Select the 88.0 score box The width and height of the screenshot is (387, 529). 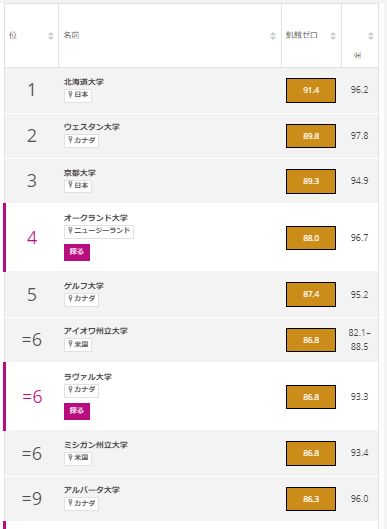click(x=311, y=238)
